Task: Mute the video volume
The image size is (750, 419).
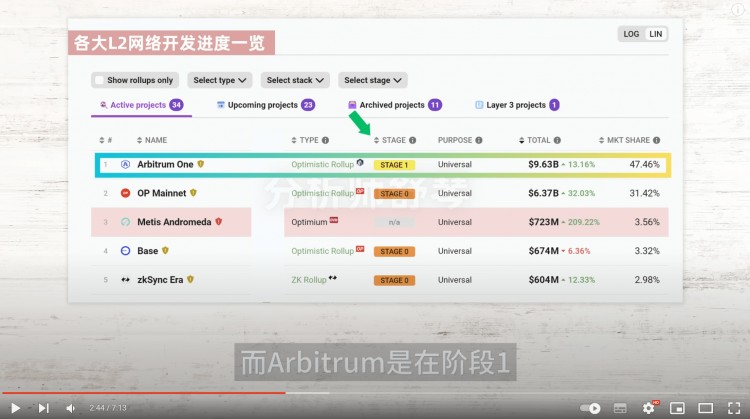Action: point(71,408)
